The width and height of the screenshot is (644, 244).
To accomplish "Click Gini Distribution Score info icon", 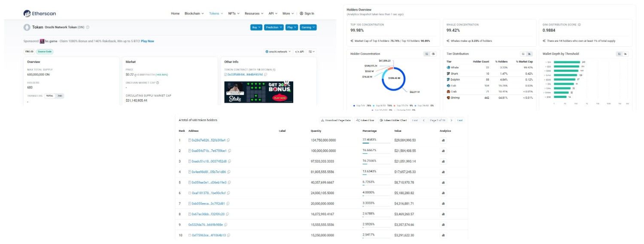I will tap(579, 24).
